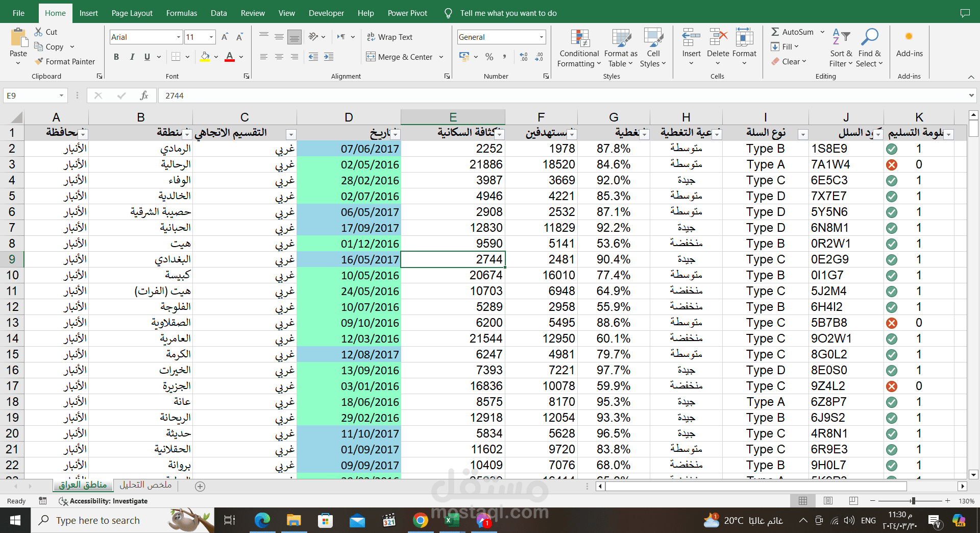980x533 pixels.
Task: Click the Insert Function fx button
Action: point(144,95)
